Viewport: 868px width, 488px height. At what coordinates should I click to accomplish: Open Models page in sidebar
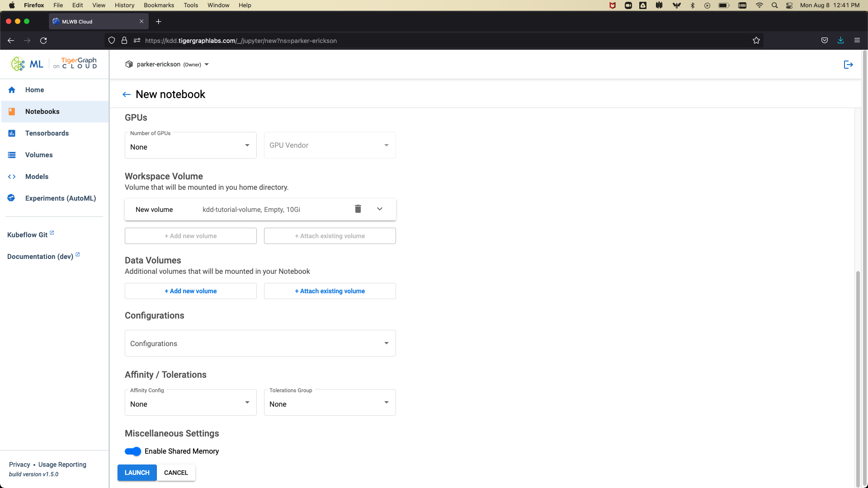coord(37,177)
